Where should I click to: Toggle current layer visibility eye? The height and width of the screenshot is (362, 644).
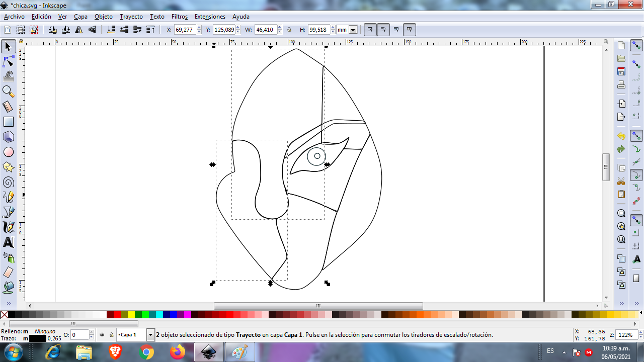pos(102,334)
